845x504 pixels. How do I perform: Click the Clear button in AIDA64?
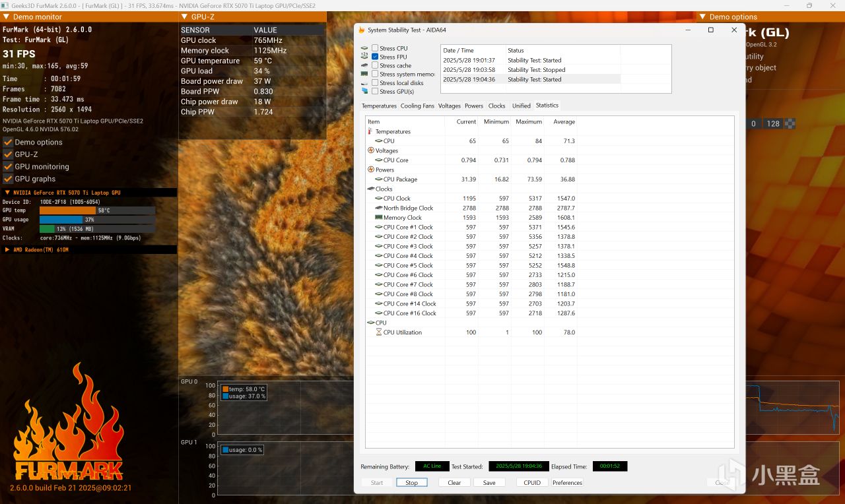tap(454, 482)
